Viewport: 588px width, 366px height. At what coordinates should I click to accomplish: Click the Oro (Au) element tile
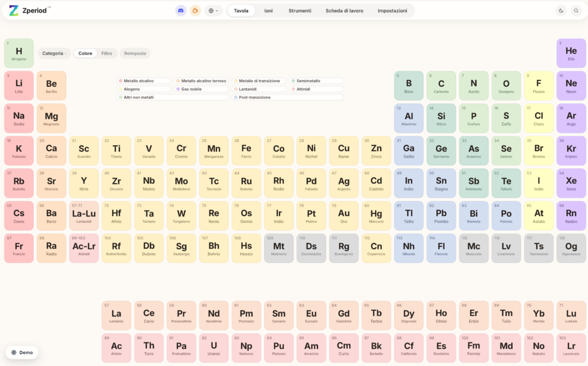point(344,216)
